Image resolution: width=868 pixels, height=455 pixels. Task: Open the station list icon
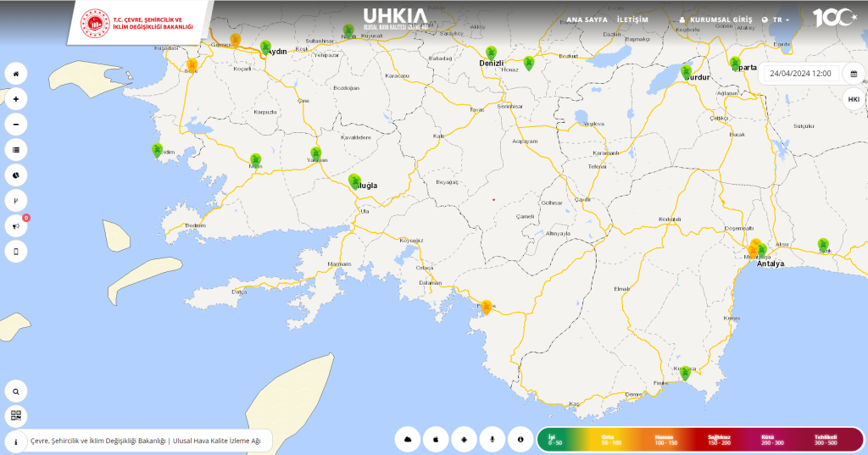pos(16,150)
